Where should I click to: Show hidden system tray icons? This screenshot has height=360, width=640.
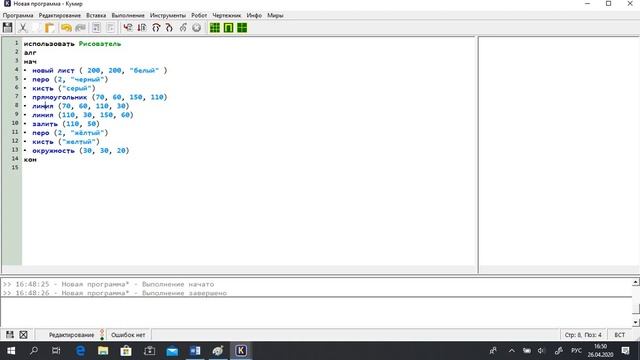511,351
